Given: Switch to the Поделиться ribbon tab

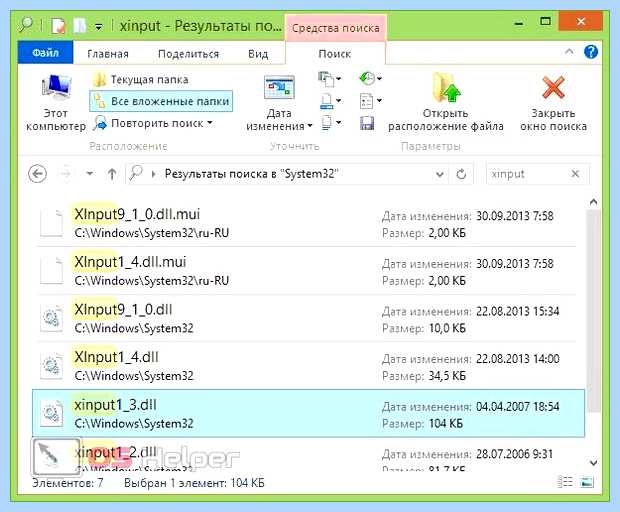Looking at the screenshot, I should pos(188,54).
